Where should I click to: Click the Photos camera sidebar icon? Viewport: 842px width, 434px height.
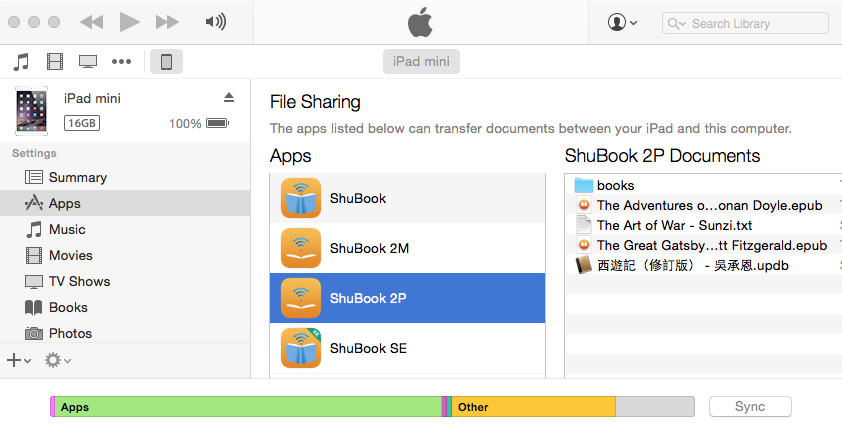34,334
